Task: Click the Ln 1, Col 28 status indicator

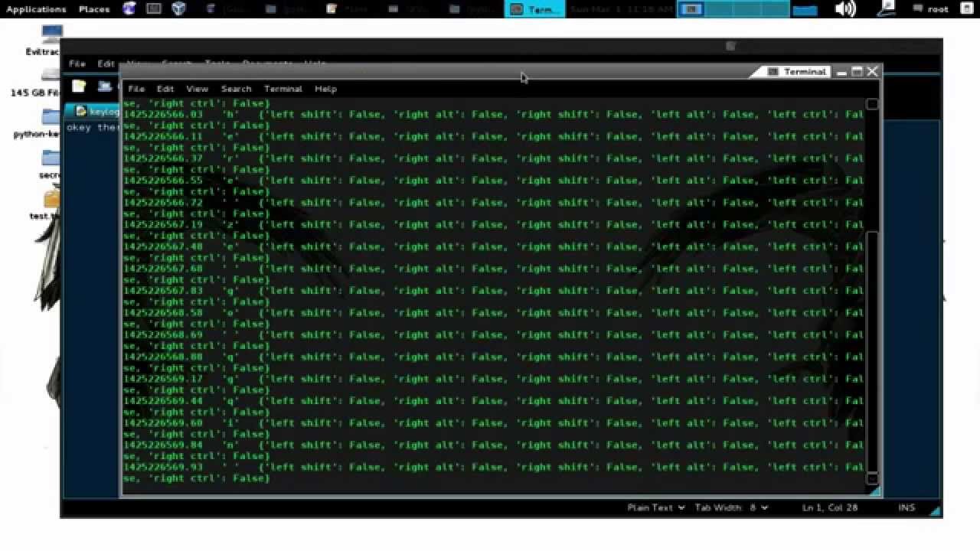Action: [830, 507]
